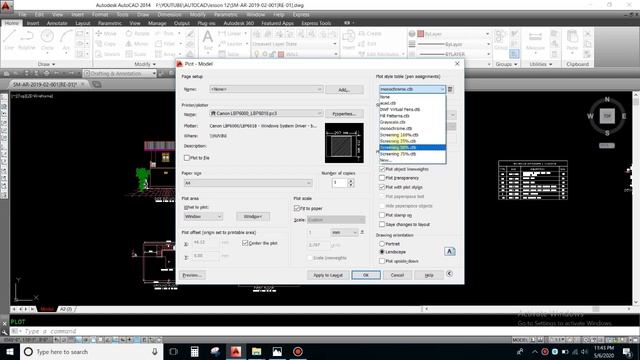Toggle Center the plot checkbox
This screenshot has width=640, height=360.
click(x=245, y=243)
